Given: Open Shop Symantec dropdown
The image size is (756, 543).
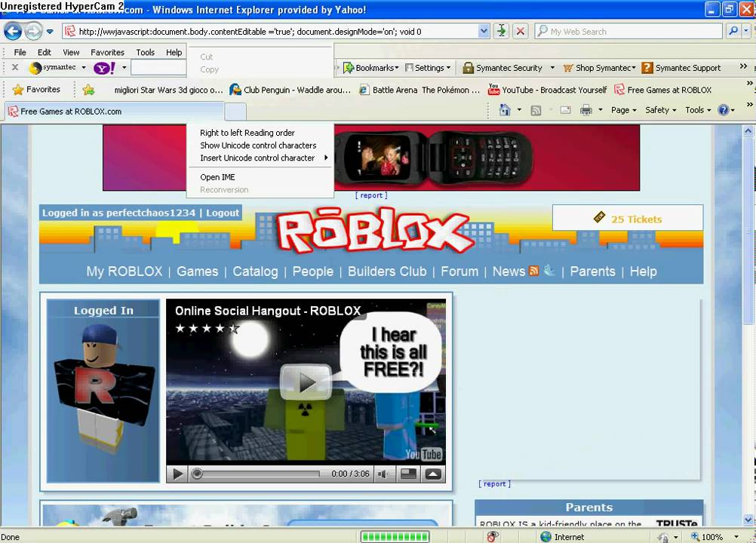Looking at the screenshot, I should (x=599, y=68).
